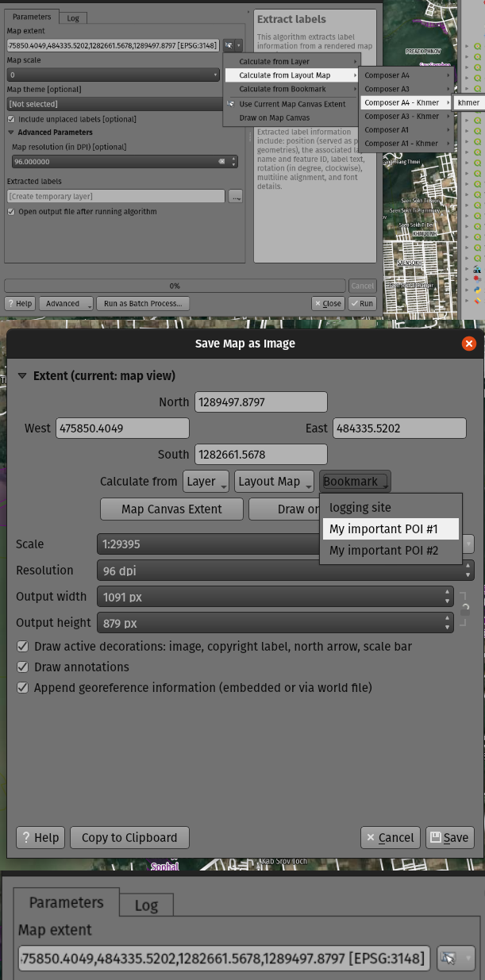Screen dimensions: 485x980
Task: Click the aspect ratio lock icon
Action: 465,609
